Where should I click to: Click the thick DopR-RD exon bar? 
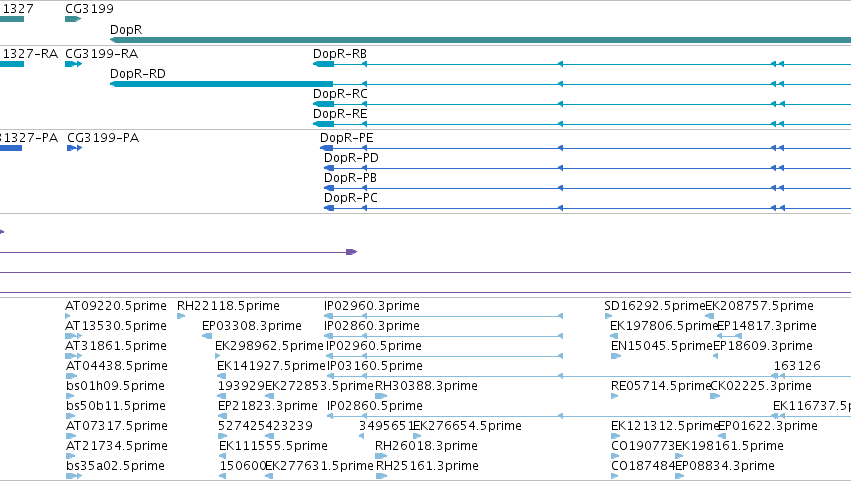(221, 84)
